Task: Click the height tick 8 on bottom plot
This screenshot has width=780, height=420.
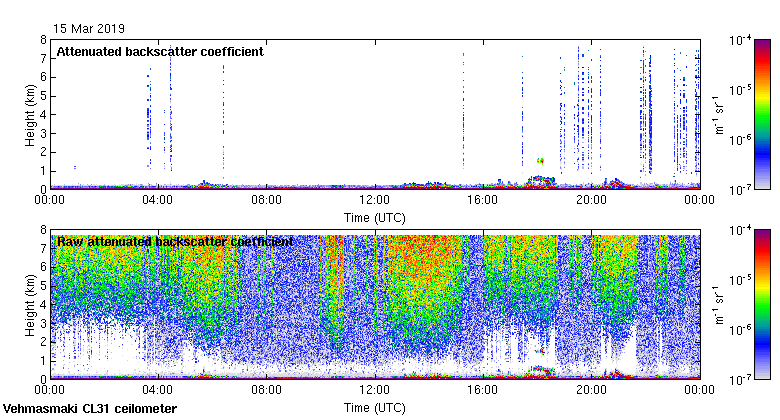Action: 43,230
